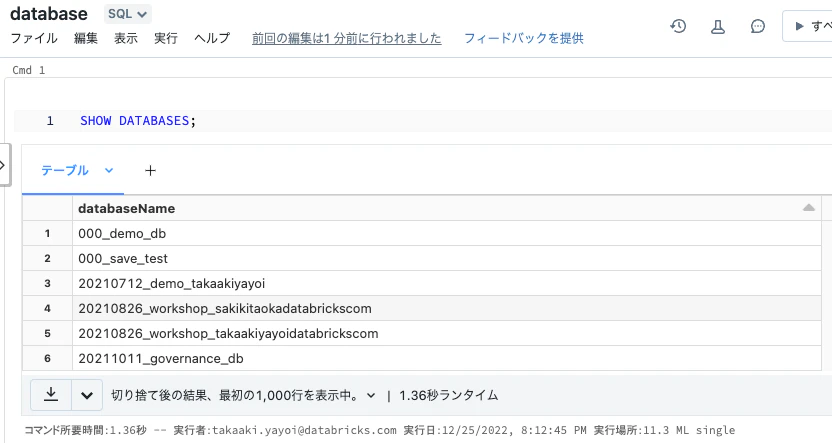Select the テーブル result tab
This screenshot has width=832, height=443.
tap(65, 170)
